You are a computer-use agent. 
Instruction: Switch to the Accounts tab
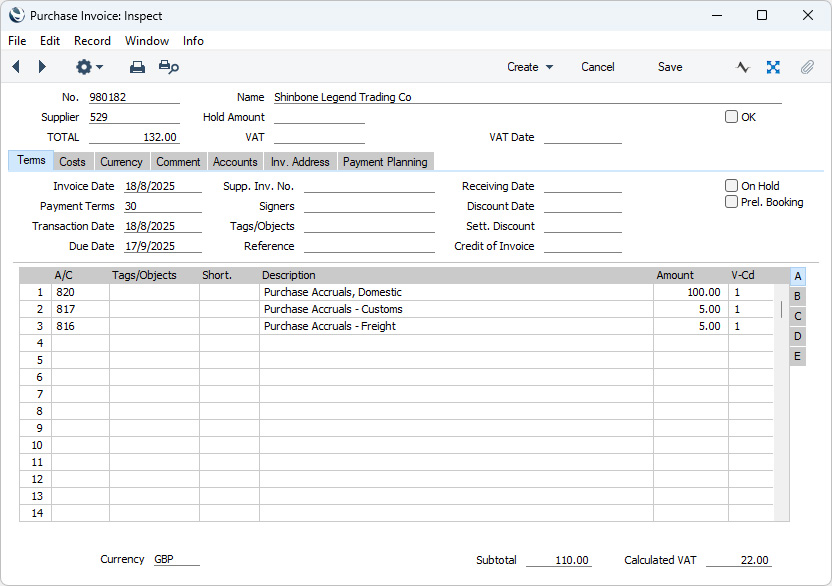(x=235, y=162)
